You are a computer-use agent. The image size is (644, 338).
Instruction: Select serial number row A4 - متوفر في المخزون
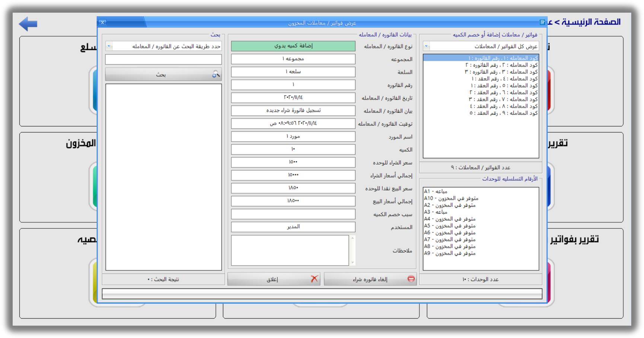pos(481,219)
